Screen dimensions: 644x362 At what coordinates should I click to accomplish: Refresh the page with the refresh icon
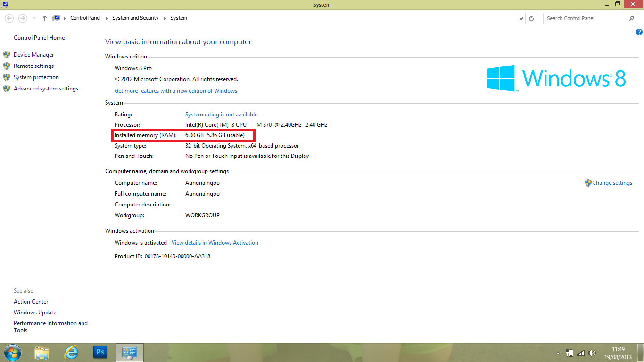[532, 18]
